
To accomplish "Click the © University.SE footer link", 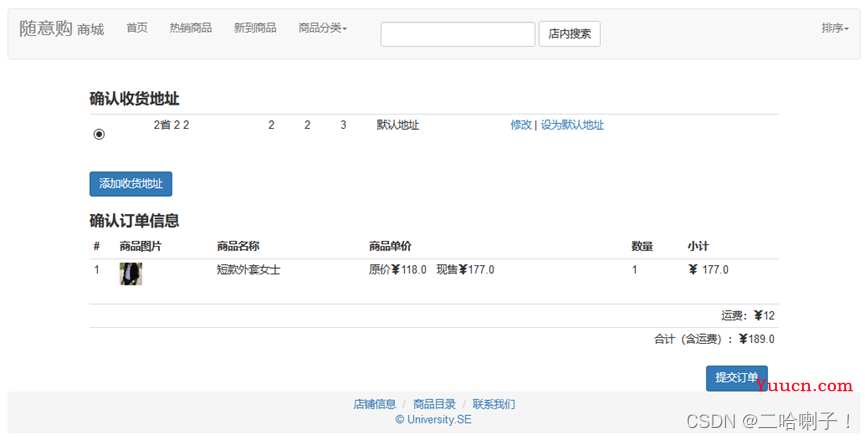I will 434,420.
